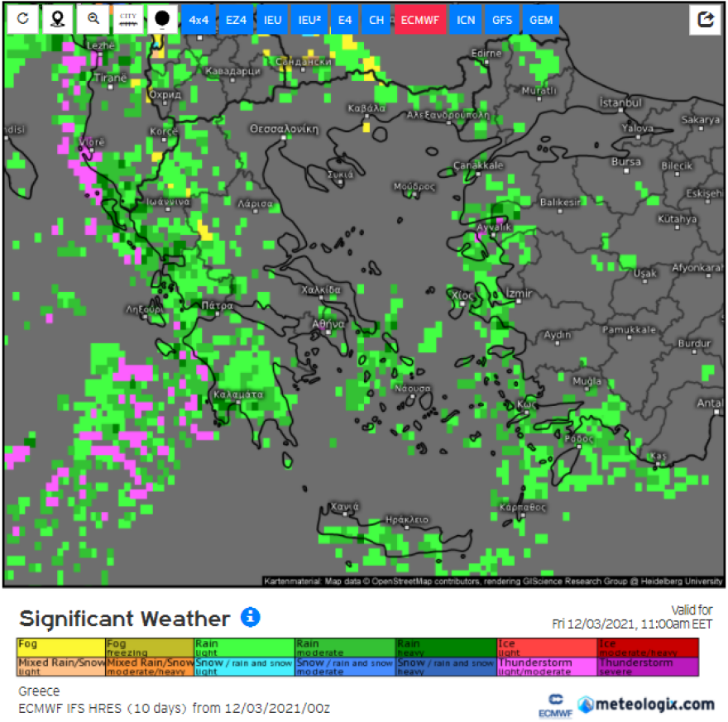Choose the IEU² model
Screen dimensions: 728x722
point(309,20)
